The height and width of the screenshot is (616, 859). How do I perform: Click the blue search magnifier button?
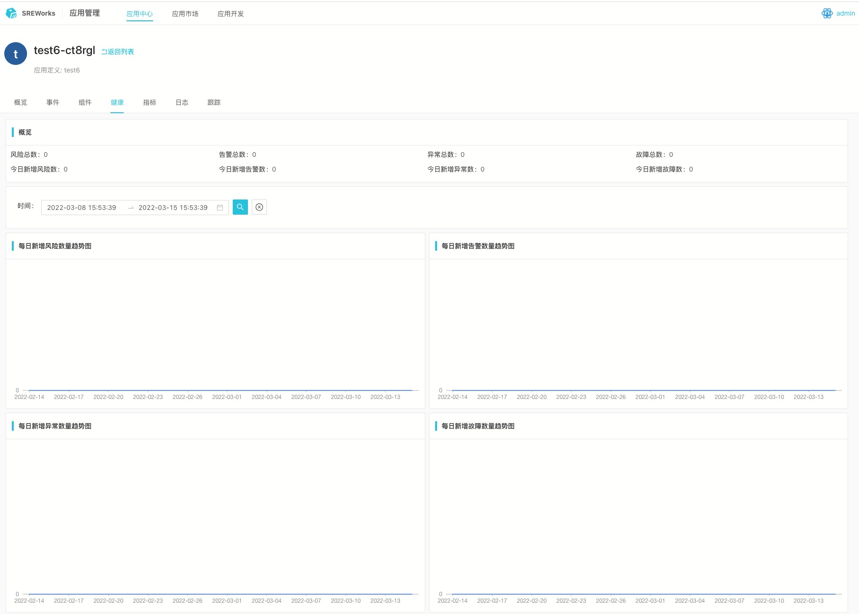coord(240,207)
